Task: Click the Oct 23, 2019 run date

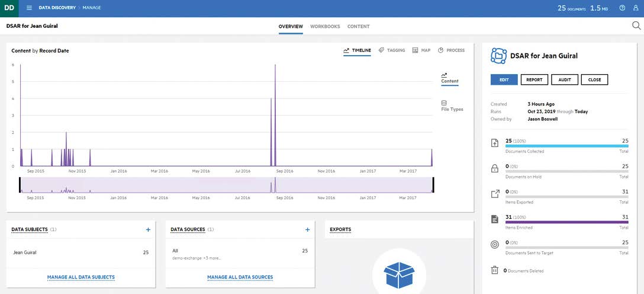Action: pos(542,111)
